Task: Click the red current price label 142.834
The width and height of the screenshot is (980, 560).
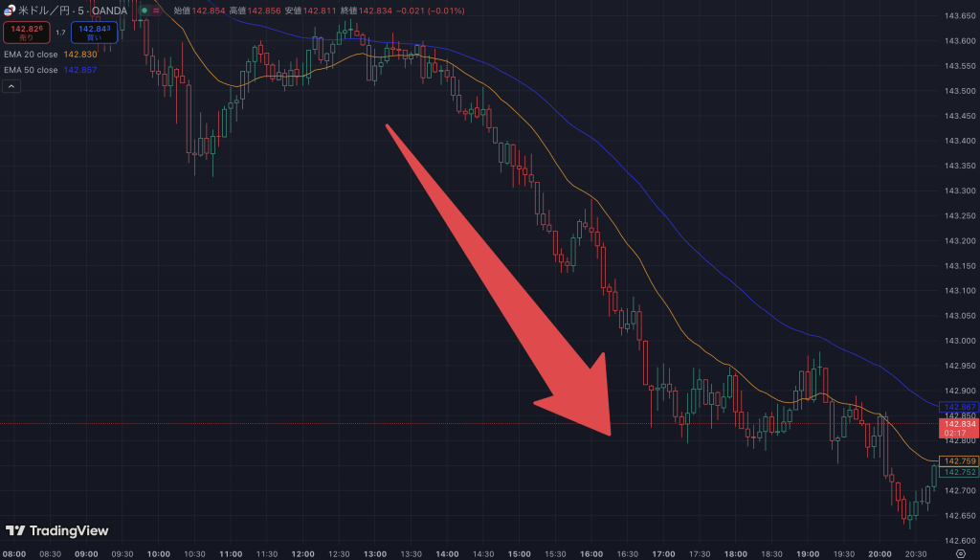Action: point(959,424)
